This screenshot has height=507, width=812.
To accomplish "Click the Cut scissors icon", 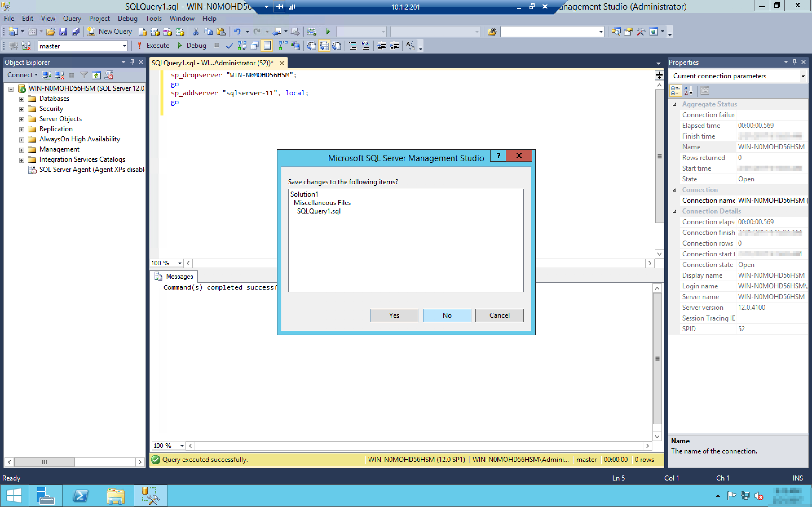I will tap(196, 32).
